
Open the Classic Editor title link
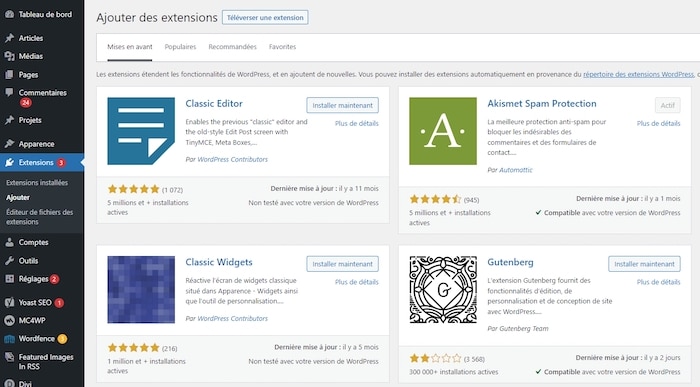214,104
